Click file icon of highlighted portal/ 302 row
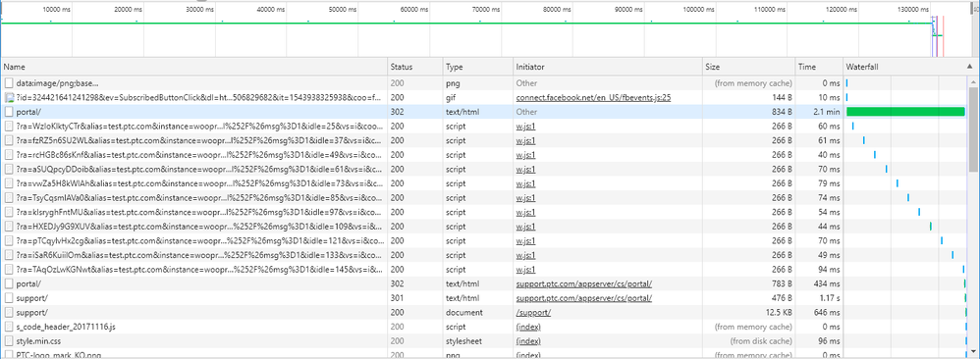980x359 pixels. click(x=9, y=112)
